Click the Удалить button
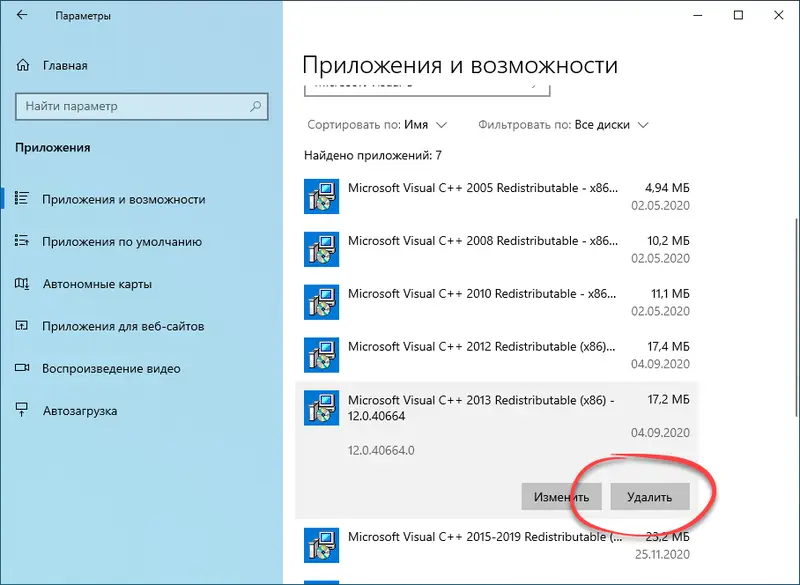Viewport: 800px width, 585px height. [x=650, y=497]
